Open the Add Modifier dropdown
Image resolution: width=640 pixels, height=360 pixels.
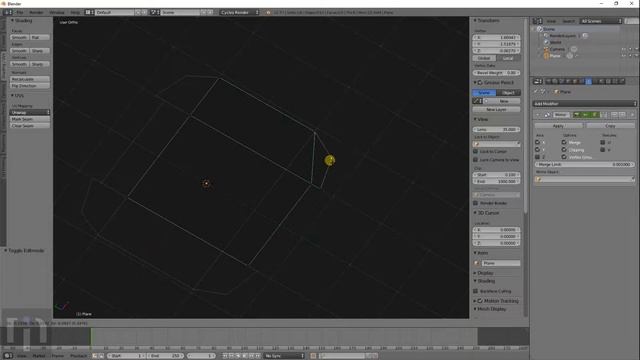click(584, 104)
